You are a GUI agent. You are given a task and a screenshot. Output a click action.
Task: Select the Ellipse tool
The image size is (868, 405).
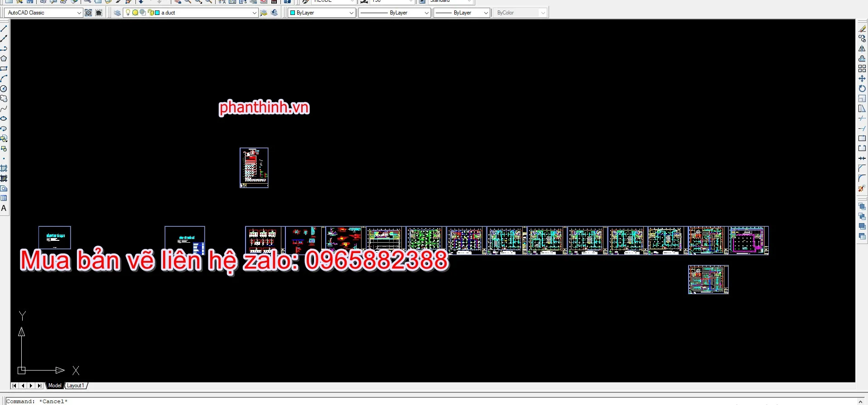coord(4,118)
